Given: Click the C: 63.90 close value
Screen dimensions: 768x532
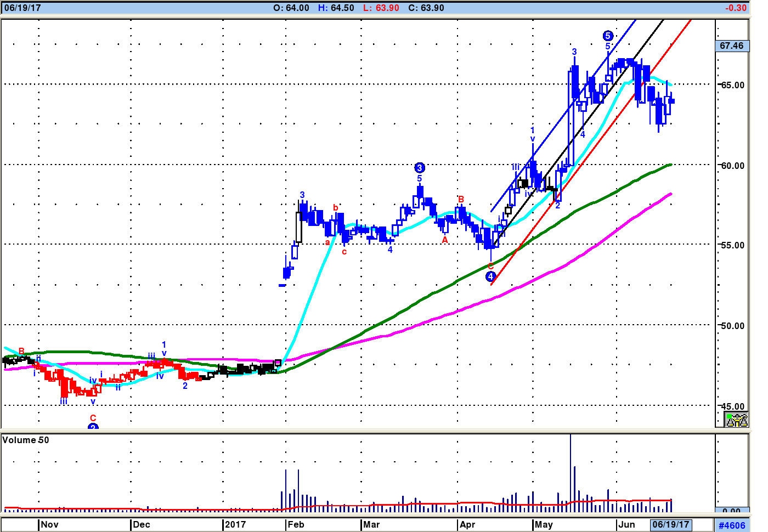Looking at the screenshot, I should [426, 8].
